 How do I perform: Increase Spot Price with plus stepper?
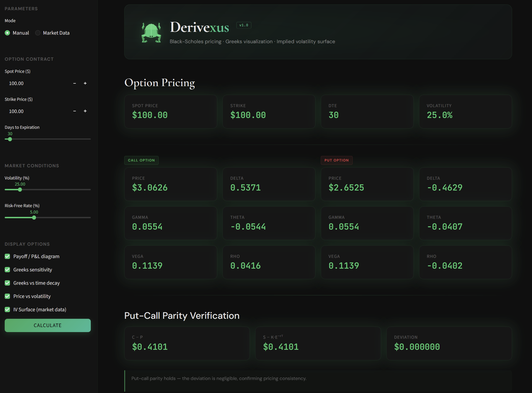(85, 83)
